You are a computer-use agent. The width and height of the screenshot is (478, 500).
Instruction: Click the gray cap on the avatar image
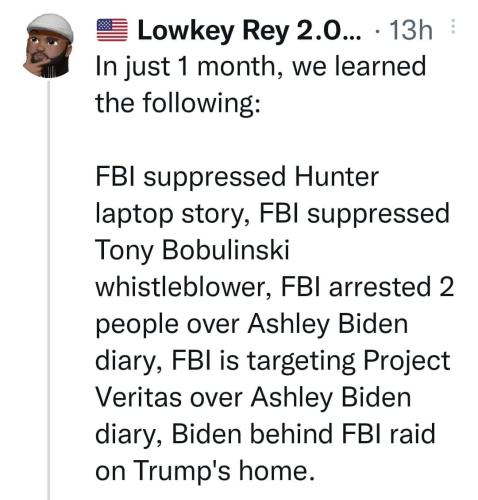(50, 26)
